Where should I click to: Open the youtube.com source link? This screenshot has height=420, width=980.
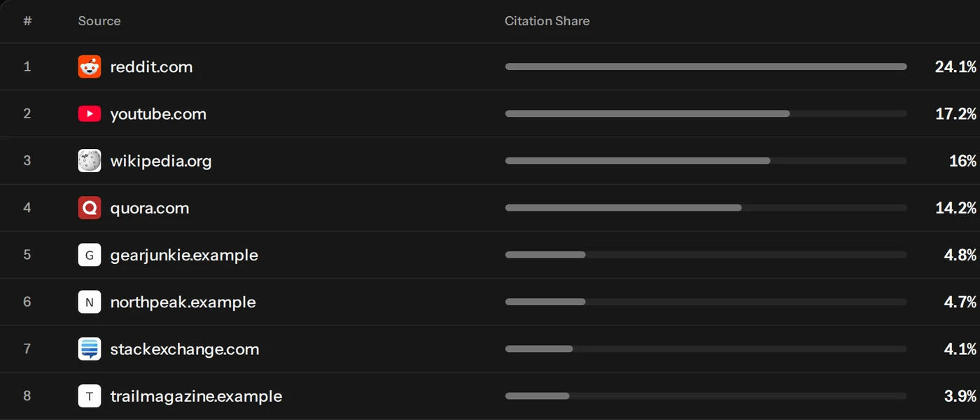[158, 113]
